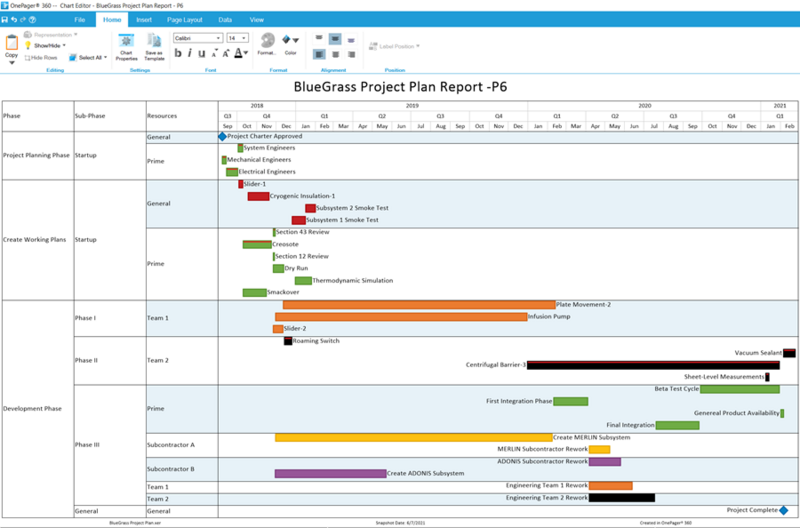The width and height of the screenshot is (800, 528).
Task: Toggle bold formatting
Action: [178, 53]
